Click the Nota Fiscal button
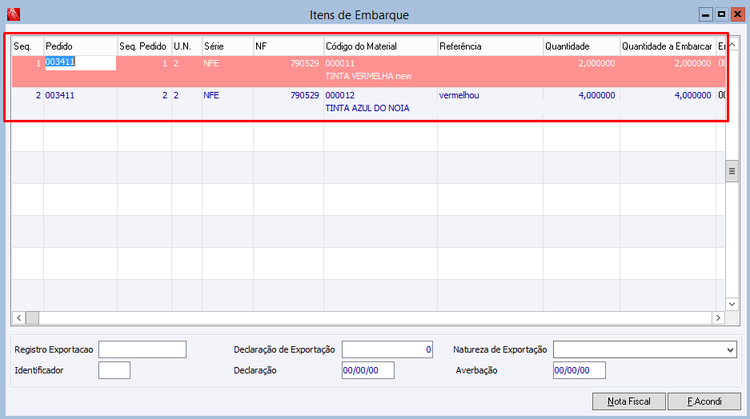This screenshot has height=419, width=750. coord(629,401)
